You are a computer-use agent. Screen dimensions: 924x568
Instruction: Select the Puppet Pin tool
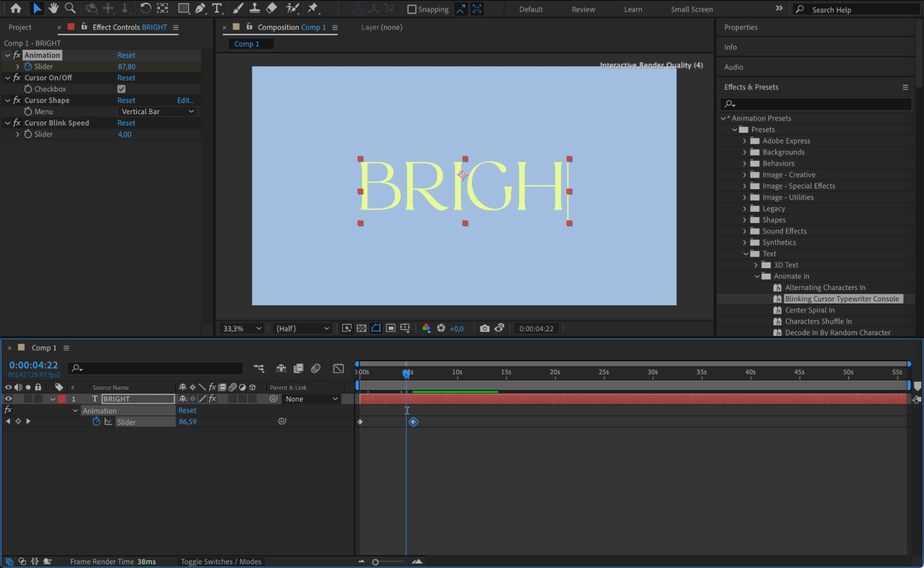pos(313,8)
